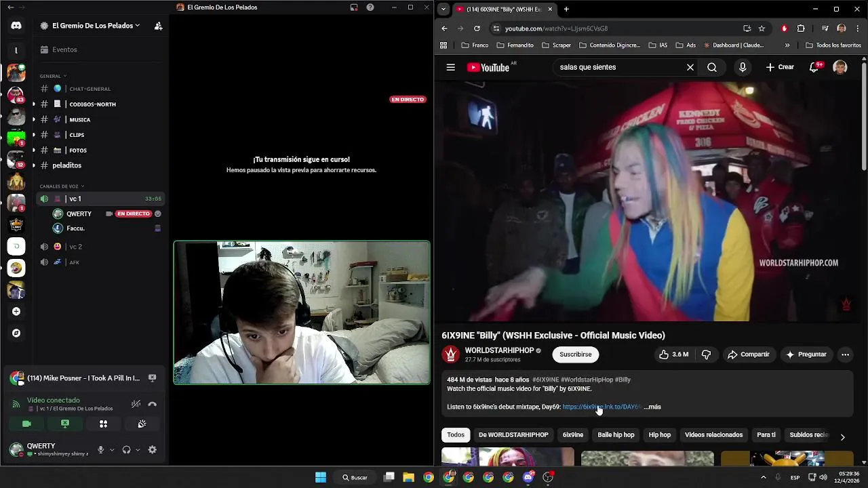
Task: Open the Franco bookmarks folder
Action: pos(475,45)
